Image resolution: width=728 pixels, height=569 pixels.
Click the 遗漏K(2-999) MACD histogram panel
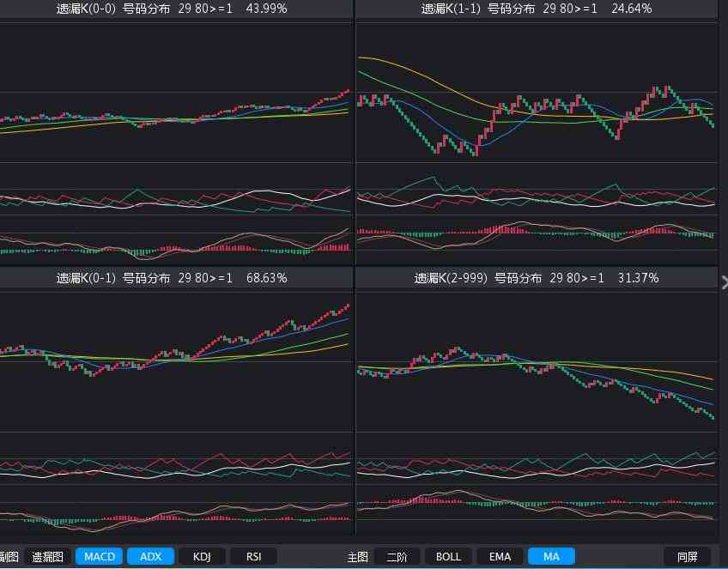coord(537,508)
